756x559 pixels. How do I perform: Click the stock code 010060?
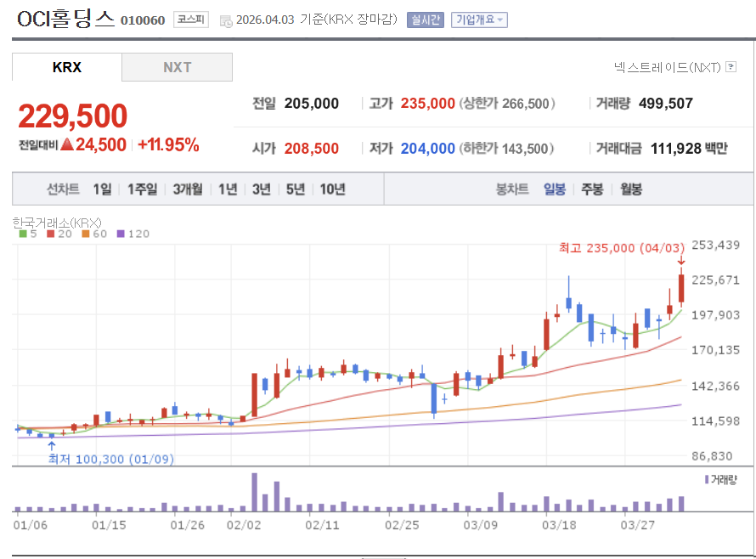point(143,20)
